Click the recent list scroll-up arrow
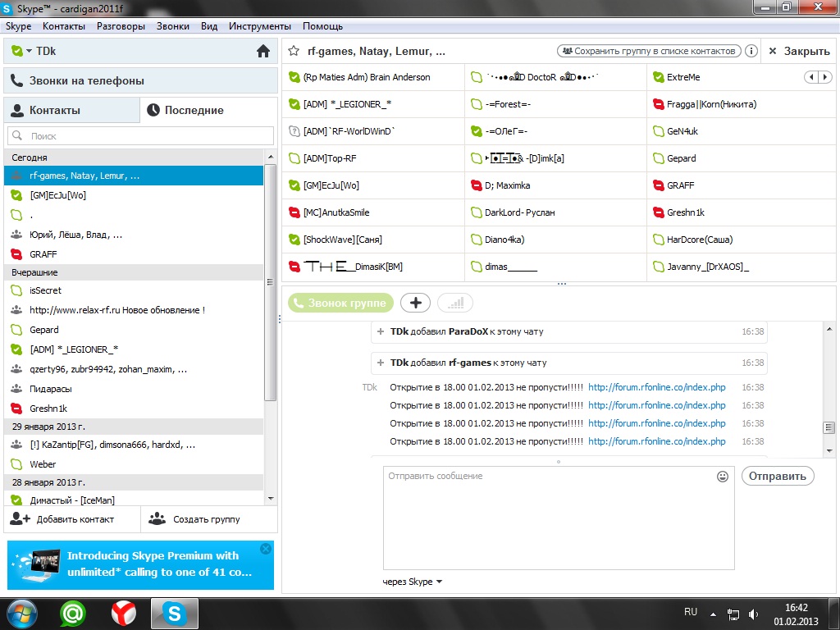The width and height of the screenshot is (840, 630). coord(271,157)
